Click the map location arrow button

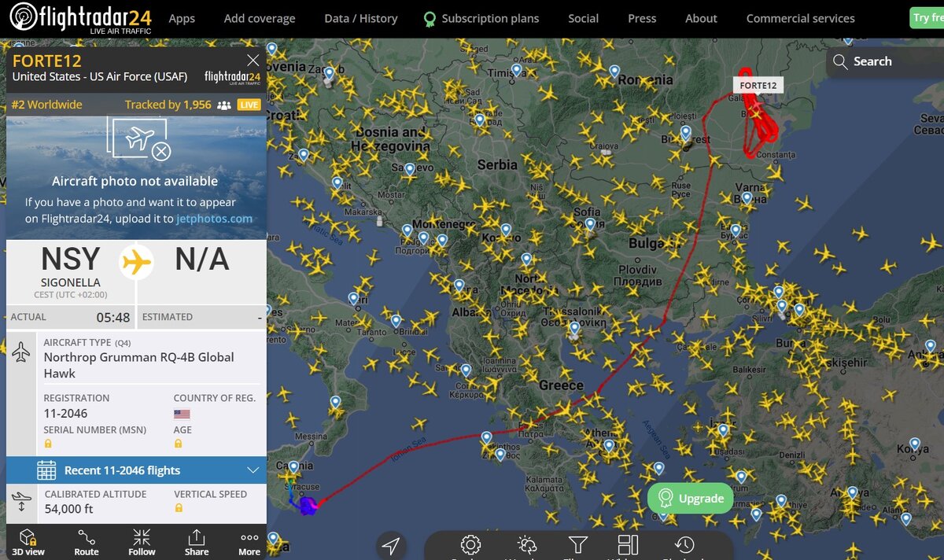tap(391, 545)
